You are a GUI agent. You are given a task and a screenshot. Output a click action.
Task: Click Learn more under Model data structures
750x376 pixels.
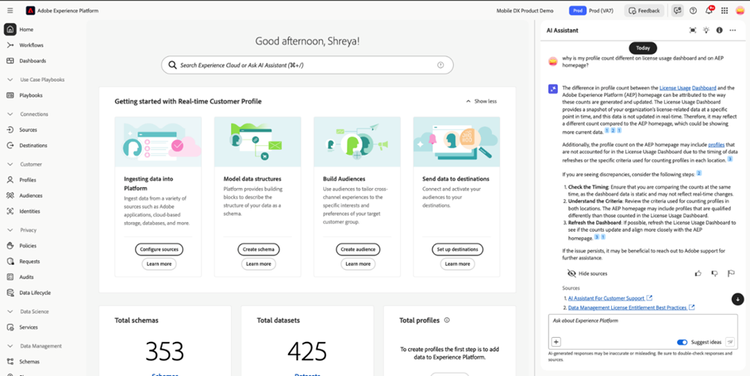pos(259,264)
